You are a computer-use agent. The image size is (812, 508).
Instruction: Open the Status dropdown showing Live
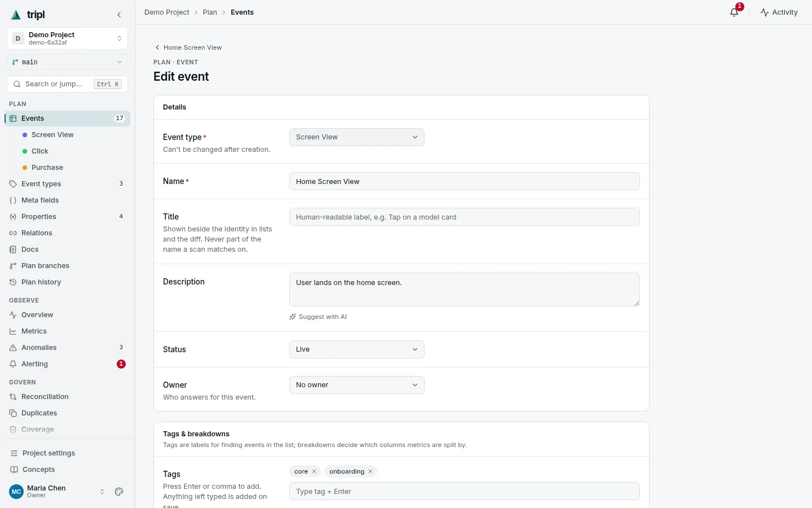pyautogui.click(x=356, y=349)
